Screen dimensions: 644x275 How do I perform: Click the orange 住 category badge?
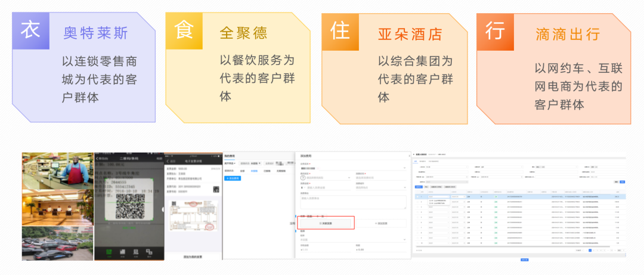click(340, 31)
